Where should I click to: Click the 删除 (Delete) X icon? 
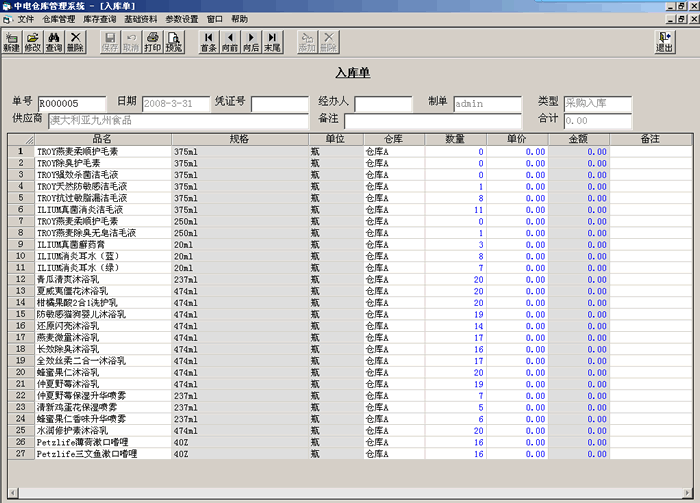[x=75, y=42]
